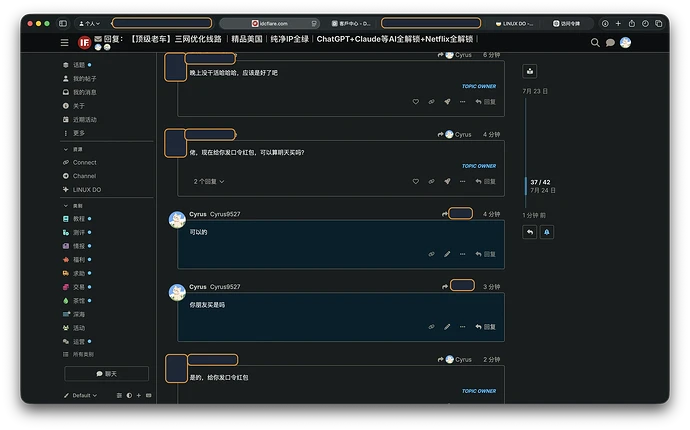The image size is (690, 430).
Task: Open more actions on post '晚上没干活哈哈哈'
Action: click(462, 102)
